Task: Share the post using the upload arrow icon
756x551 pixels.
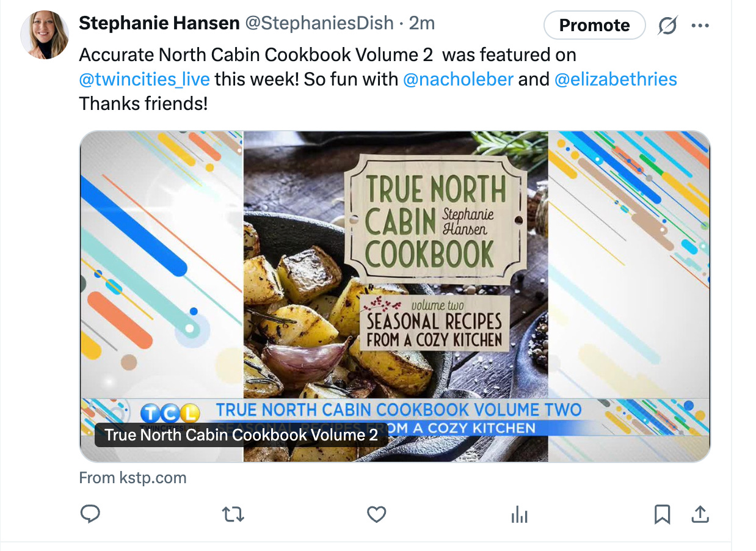Action: 700,514
